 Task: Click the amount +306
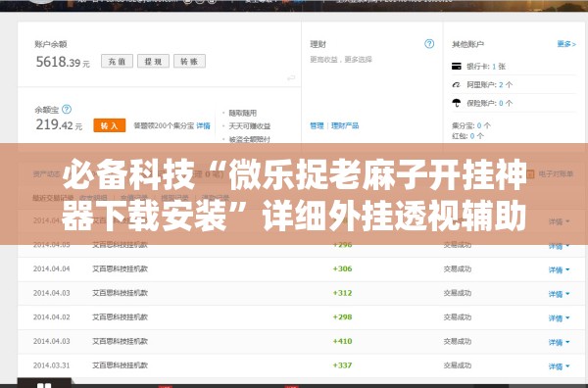click(342, 268)
